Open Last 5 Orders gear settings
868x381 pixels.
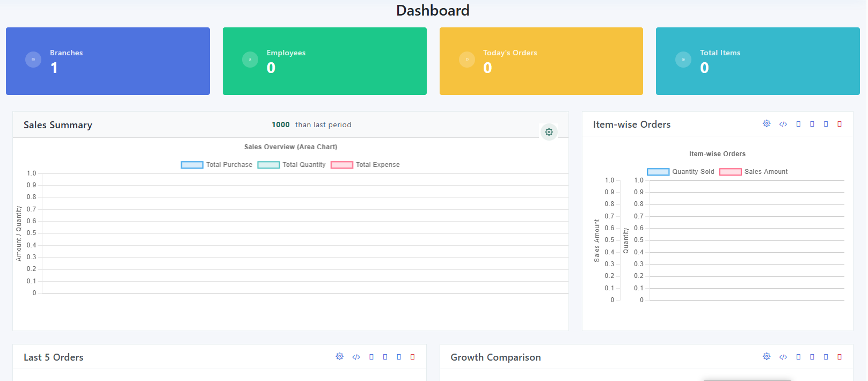(339, 356)
